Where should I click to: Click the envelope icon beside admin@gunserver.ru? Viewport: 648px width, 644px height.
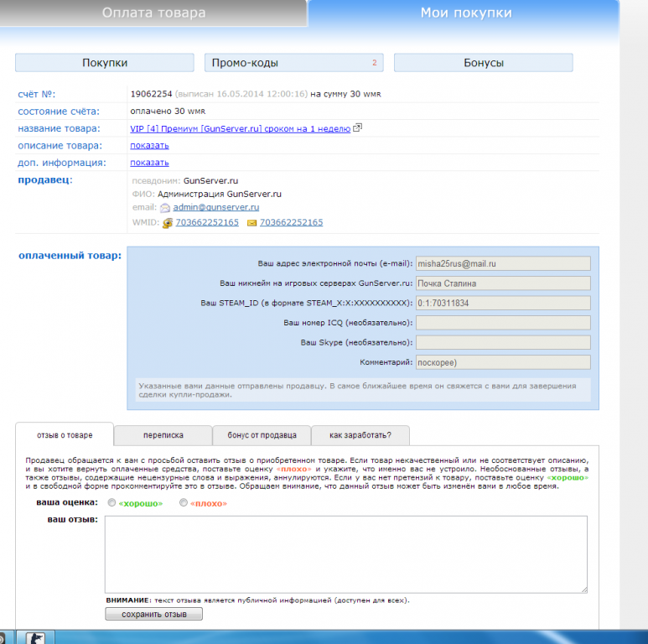(165, 207)
